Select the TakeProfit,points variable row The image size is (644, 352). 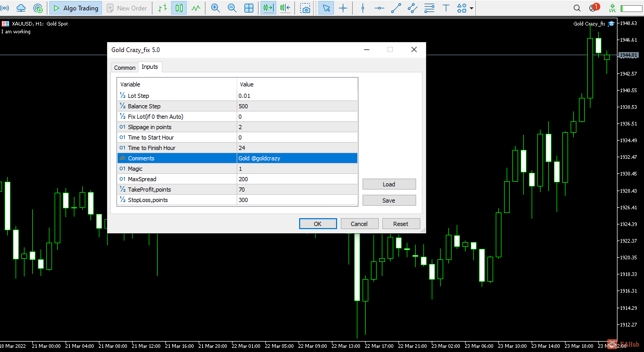[237, 190]
